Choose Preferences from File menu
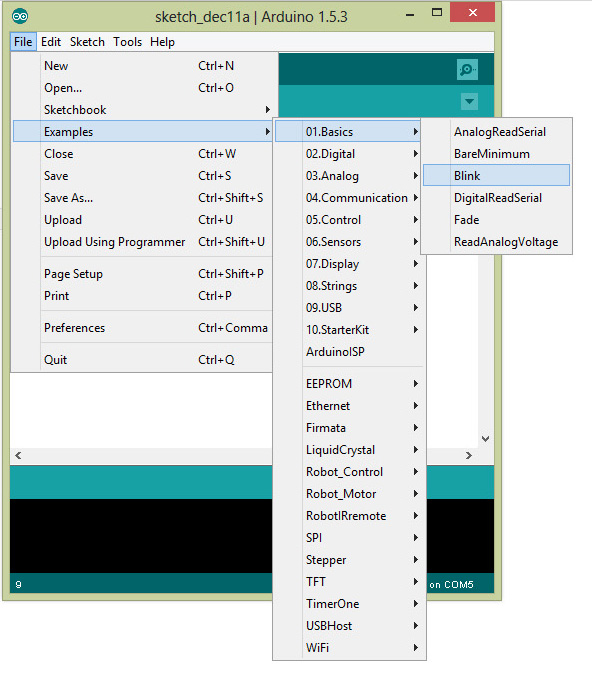The image size is (592, 674). (143, 328)
